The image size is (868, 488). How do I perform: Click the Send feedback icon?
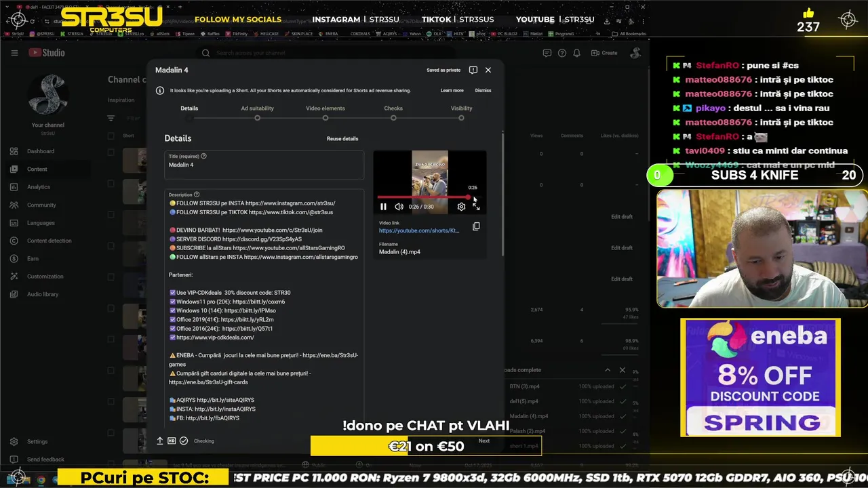coord(14,460)
